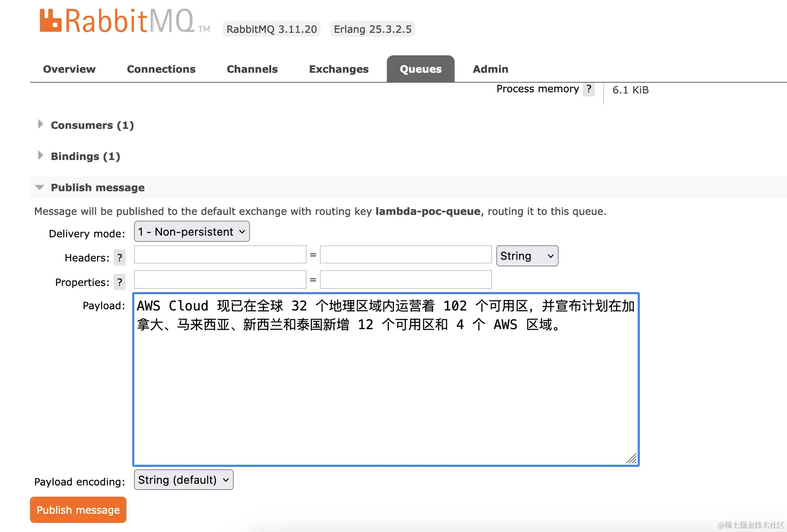Open the Properties help tooltip
The height and width of the screenshot is (532, 787).
[x=119, y=282]
